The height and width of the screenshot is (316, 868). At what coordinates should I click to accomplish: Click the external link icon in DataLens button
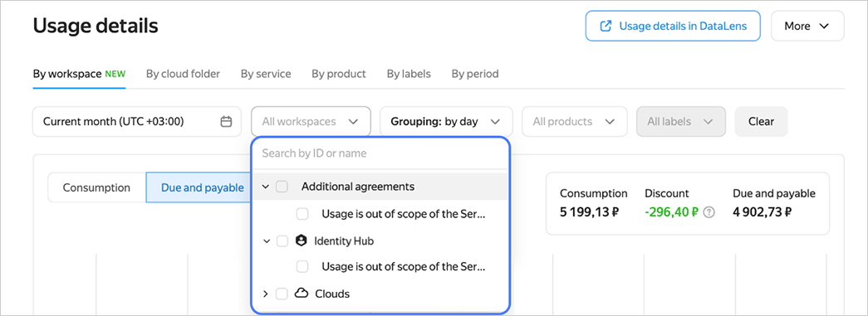click(x=606, y=26)
